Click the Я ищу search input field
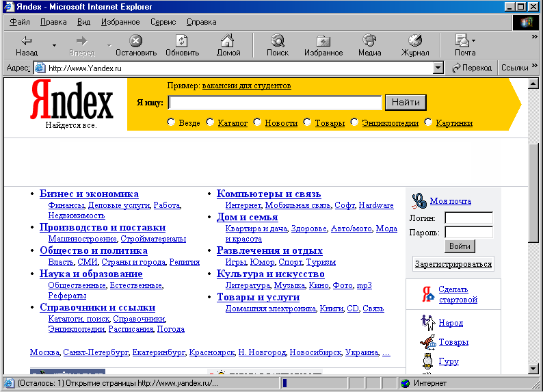This screenshot has height=392, width=543. click(275, 103)
